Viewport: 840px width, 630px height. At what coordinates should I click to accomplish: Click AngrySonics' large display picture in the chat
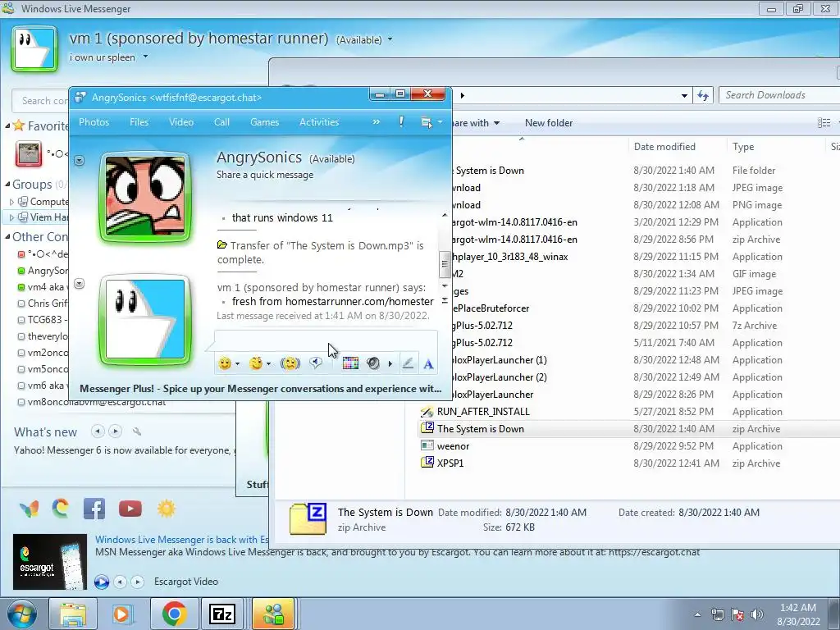(145, 197)
